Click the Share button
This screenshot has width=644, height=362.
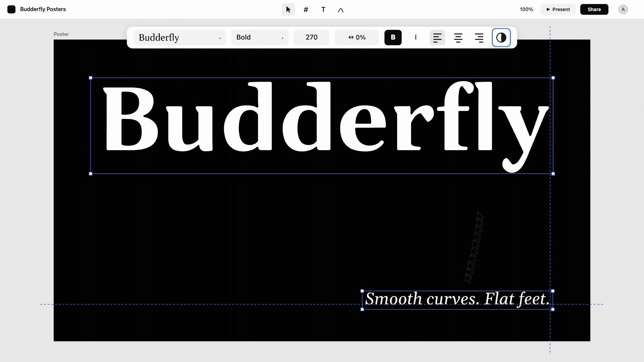(594, 9)
